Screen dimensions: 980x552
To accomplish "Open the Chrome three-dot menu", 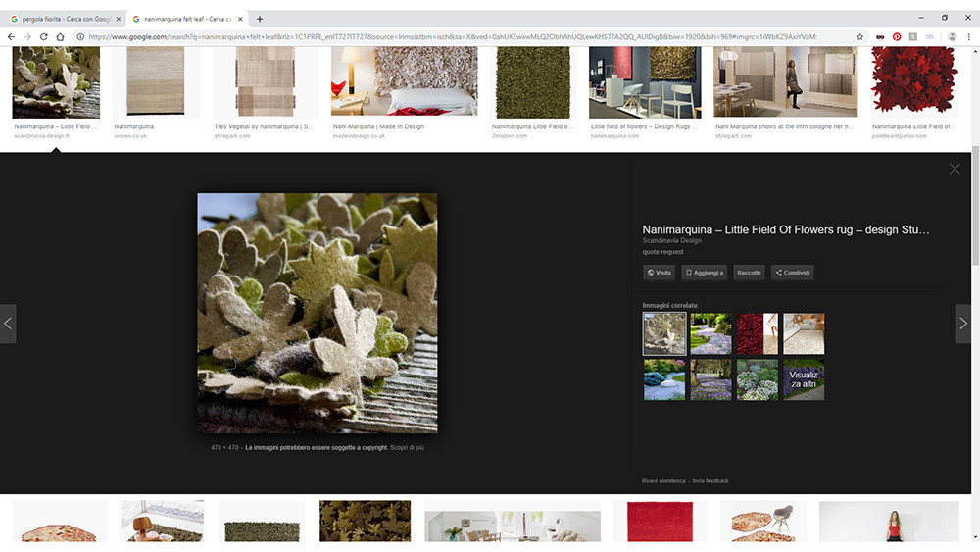I will point(969,37).
